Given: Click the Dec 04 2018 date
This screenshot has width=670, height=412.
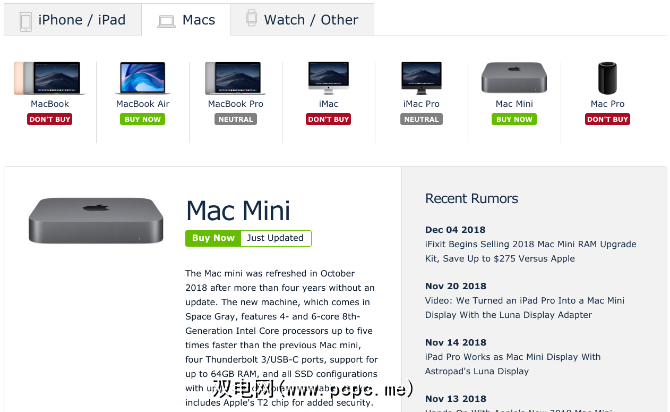Looking at the screenshot, I should pyautogui.click(x=455, y=230).
